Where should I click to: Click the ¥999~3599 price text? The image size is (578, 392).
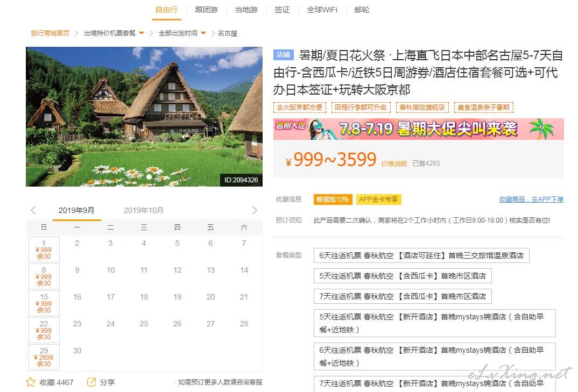[x=331, y=160]
